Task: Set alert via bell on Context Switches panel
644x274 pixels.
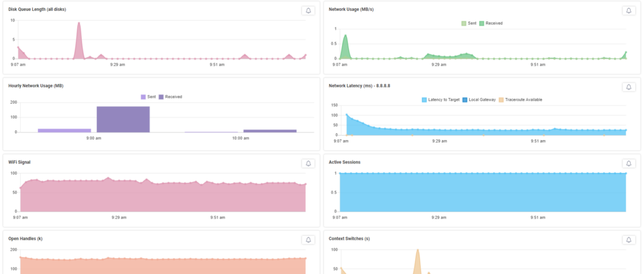Action: pos(628,239)
